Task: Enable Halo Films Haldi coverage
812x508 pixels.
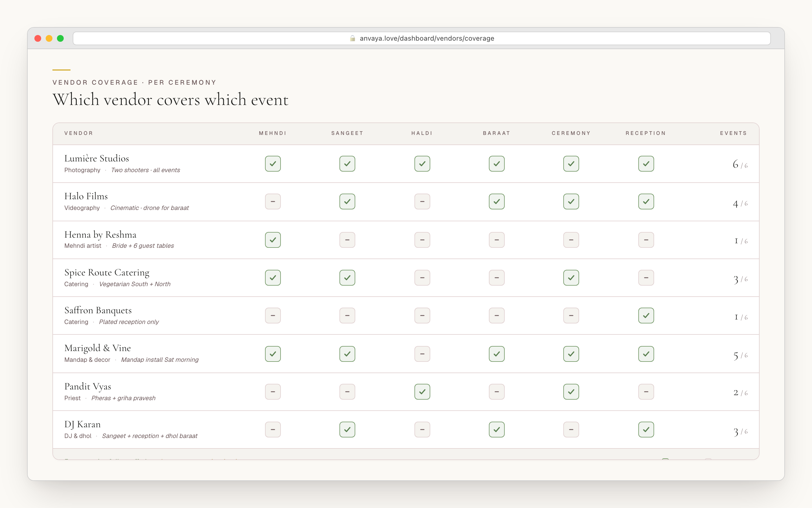Action: 422,202
